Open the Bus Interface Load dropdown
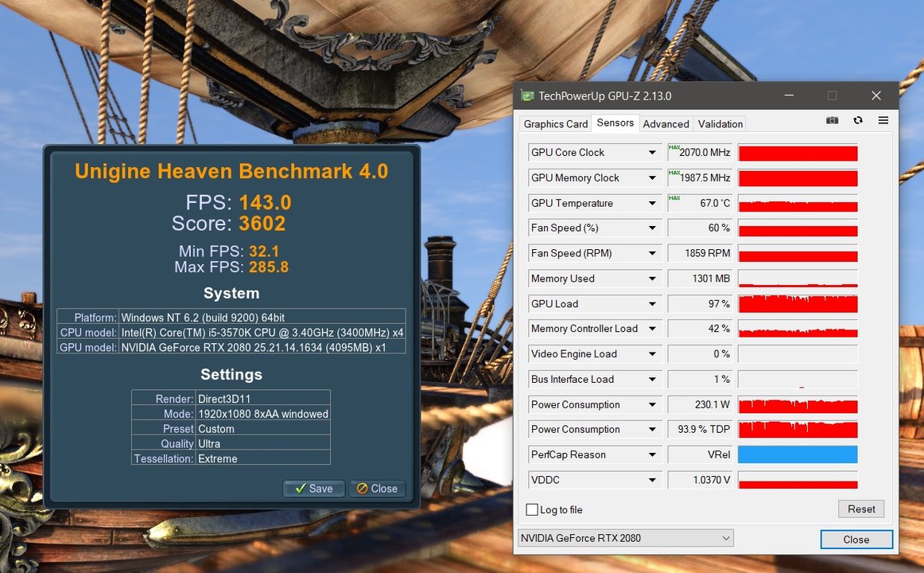Image resolution: width=924 pixels, height=573 pixels. [652, 380]
